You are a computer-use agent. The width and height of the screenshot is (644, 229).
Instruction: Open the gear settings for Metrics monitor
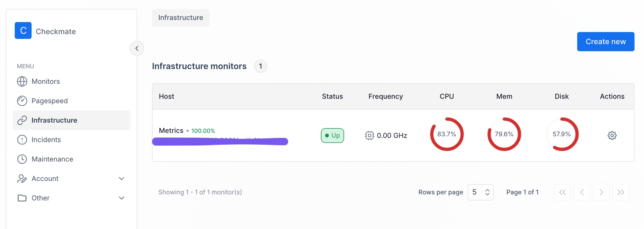click(612, 135)
